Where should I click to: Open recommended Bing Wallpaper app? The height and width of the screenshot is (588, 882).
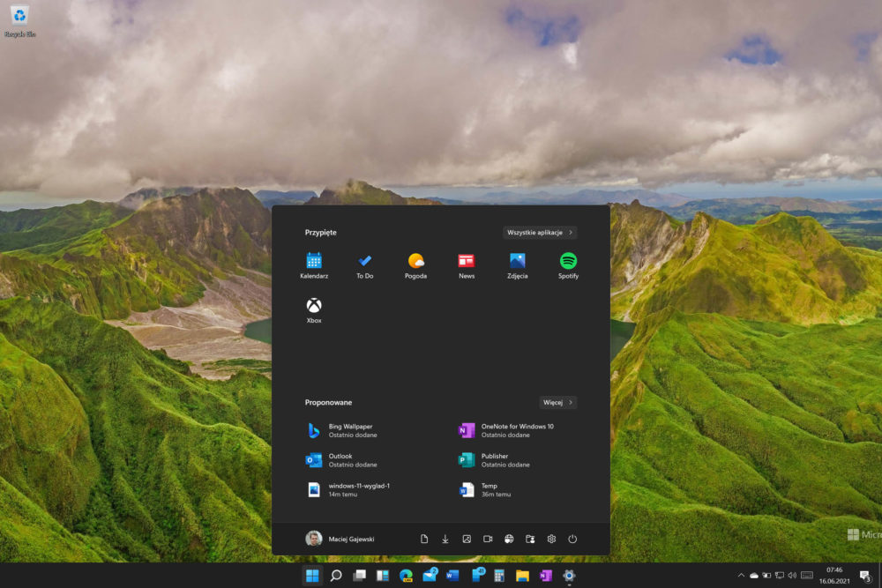pos(343,430)
